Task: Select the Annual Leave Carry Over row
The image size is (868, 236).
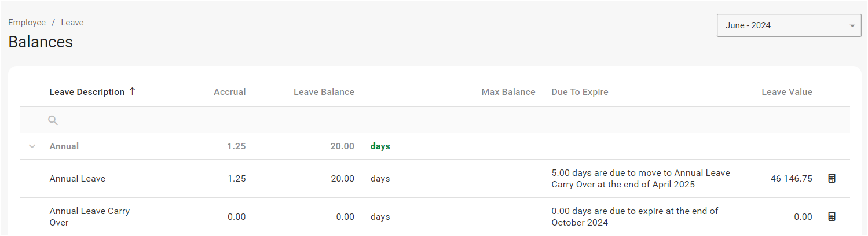Action: (x=90, y=217)
